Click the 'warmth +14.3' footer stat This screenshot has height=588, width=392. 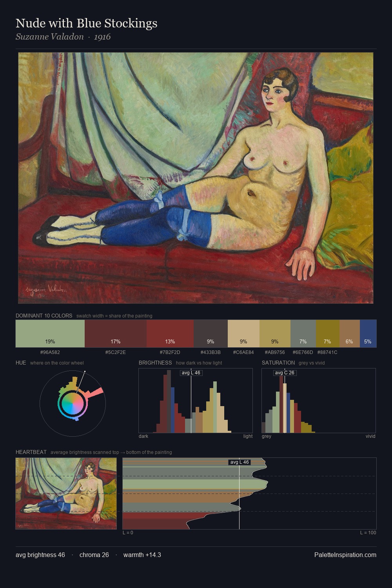coord(142,555)
